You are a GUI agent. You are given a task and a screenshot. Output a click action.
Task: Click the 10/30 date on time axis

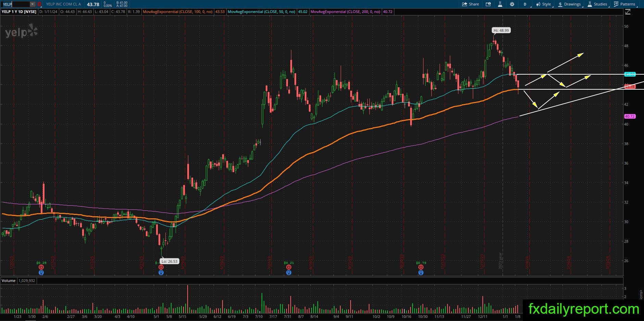423,317
